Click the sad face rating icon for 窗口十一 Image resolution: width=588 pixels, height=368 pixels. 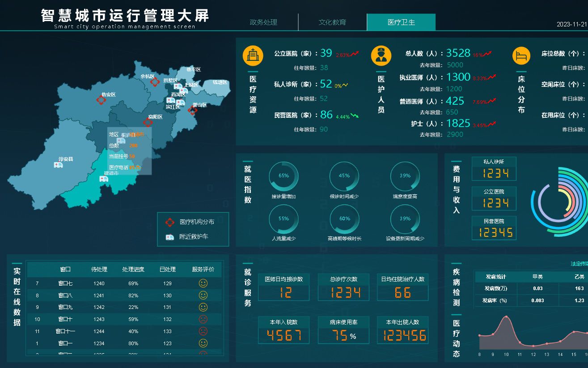pos(203,332)
